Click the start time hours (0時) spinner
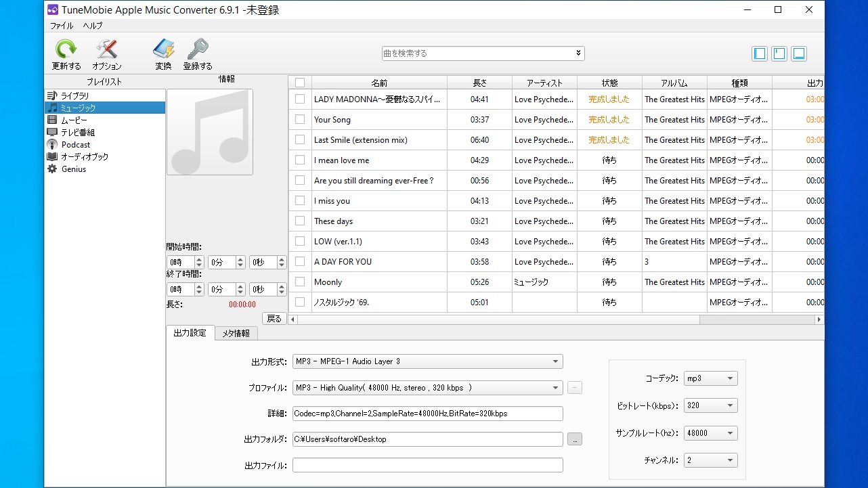 186,262
